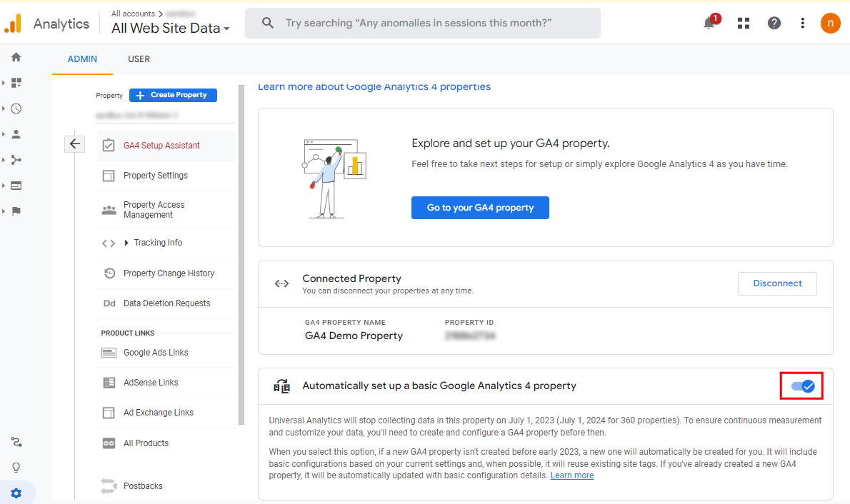The width and height of the screenshot is (850, 504).
Task: Click Go to your GA4 property button
Action: (480, 208)
